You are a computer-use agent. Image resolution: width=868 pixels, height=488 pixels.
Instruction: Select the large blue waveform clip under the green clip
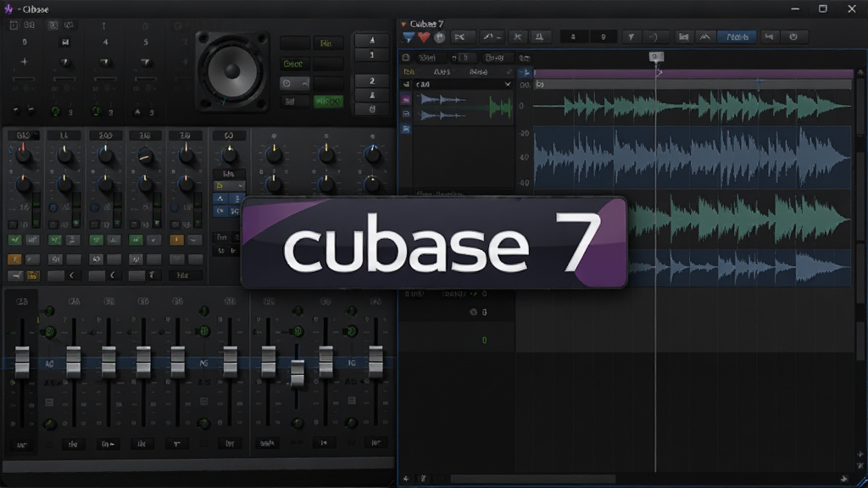coord(693,157)
